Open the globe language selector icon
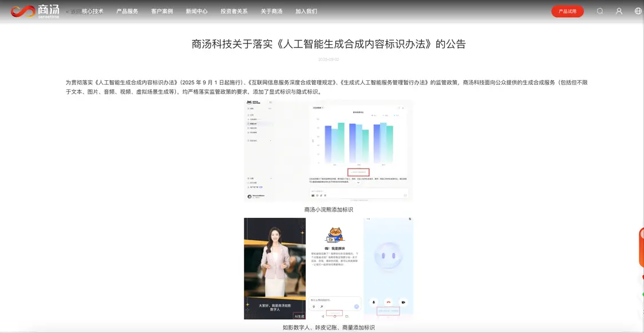 637,10
